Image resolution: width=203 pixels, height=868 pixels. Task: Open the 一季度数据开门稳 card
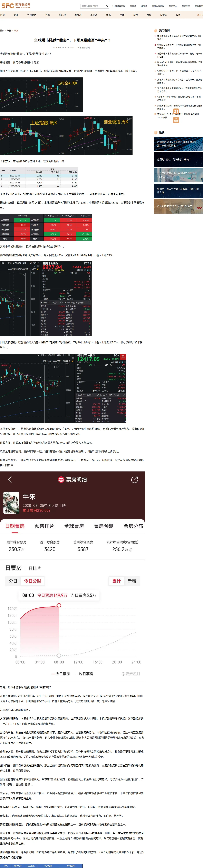tap(178, 175)
